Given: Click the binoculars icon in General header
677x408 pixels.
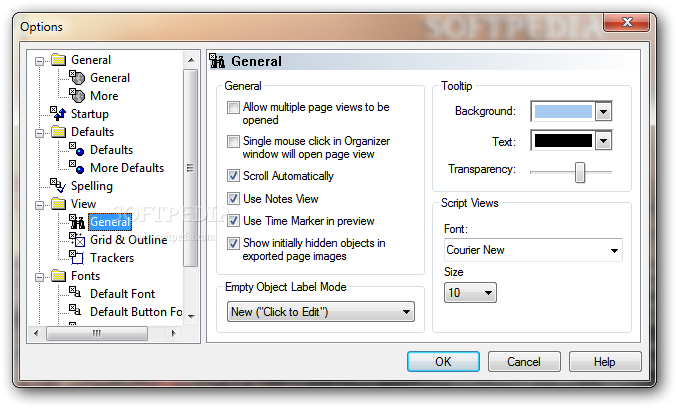Looking at the screenshot, I should (x=217, y=61).
